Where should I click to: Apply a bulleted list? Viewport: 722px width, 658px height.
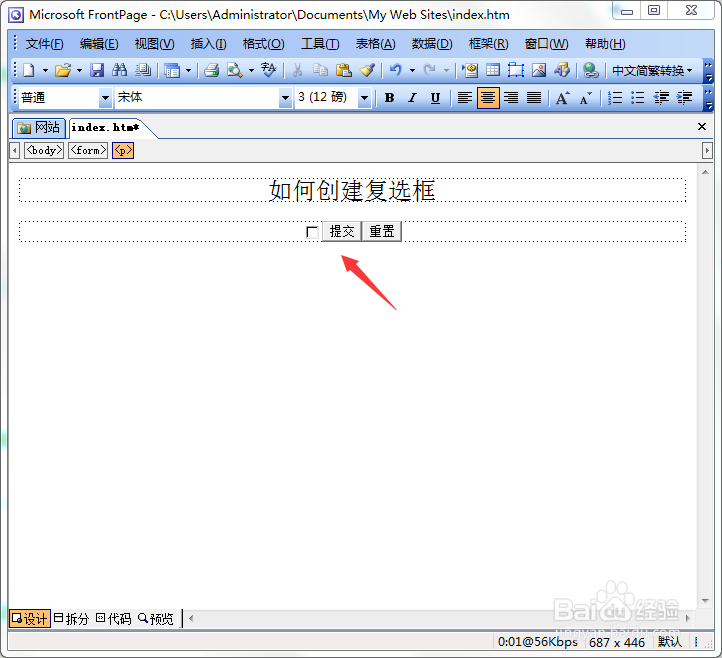[638, 98]
